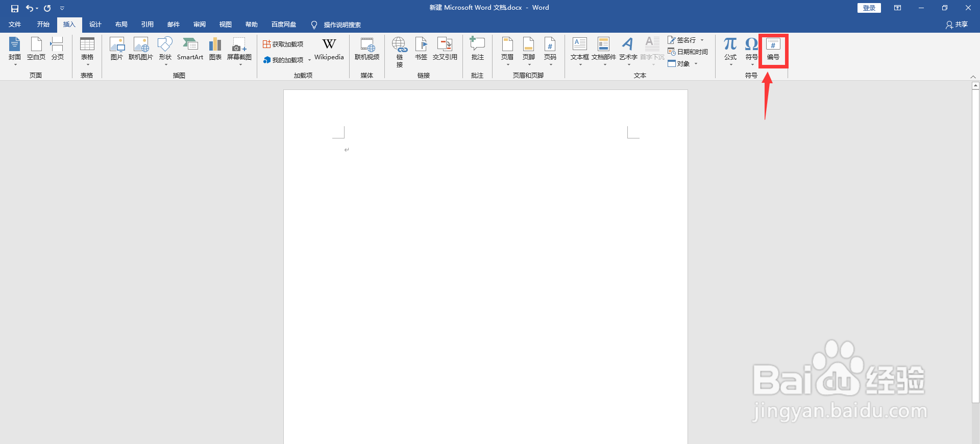Insert a SmartArt graphic
The height and width of the screenshot is (444, 980).
click(x=190, y=50)
